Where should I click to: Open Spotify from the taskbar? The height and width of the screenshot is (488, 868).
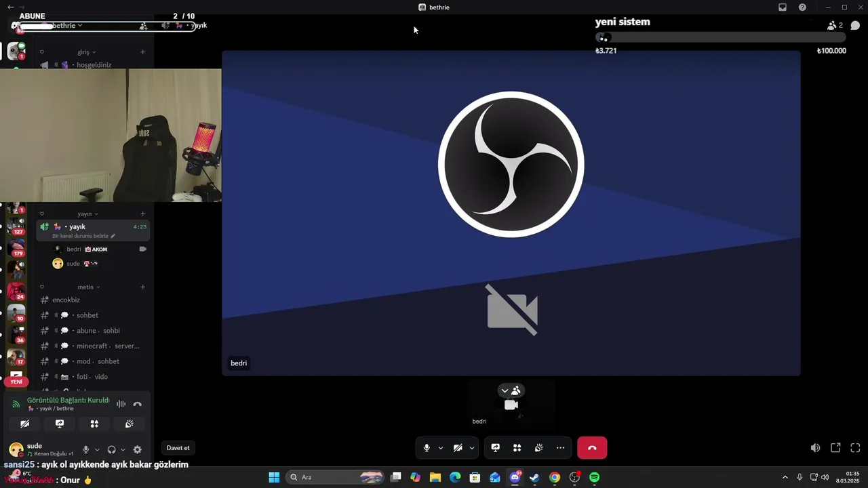point(594,477)
